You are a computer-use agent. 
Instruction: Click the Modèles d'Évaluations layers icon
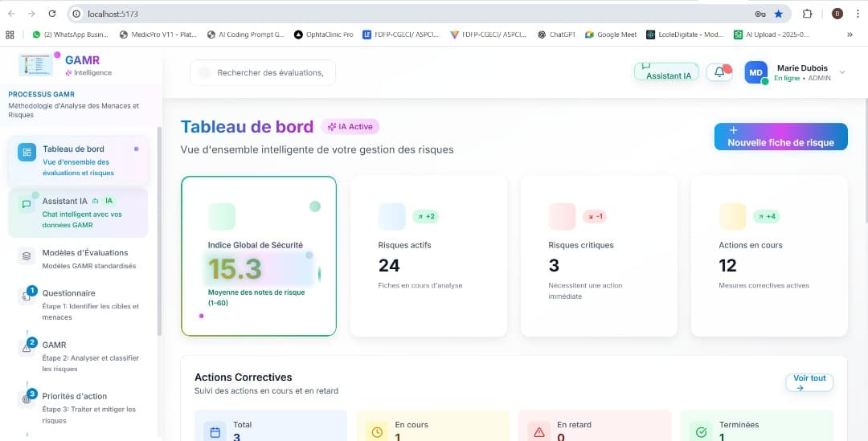coord(27,255)
